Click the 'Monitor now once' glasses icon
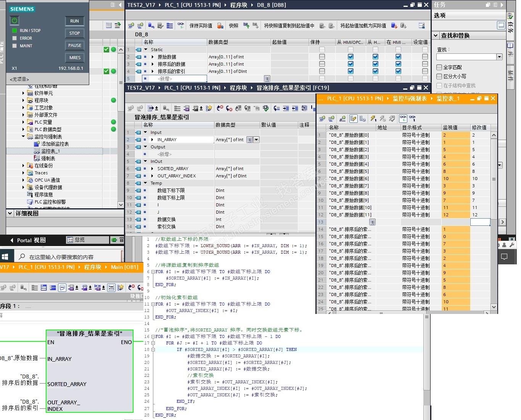 pos(412,119)
